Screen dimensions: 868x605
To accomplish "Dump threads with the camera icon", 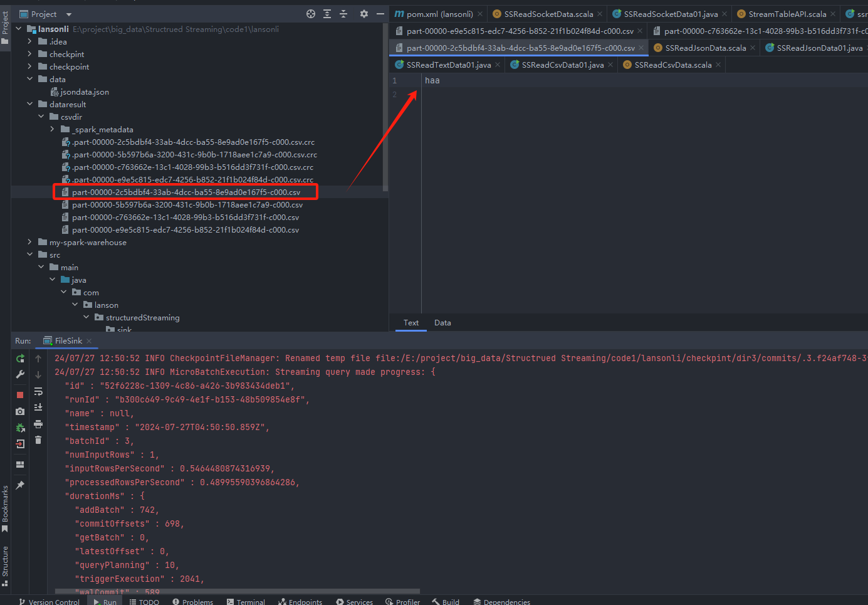I will coord(20,411).
